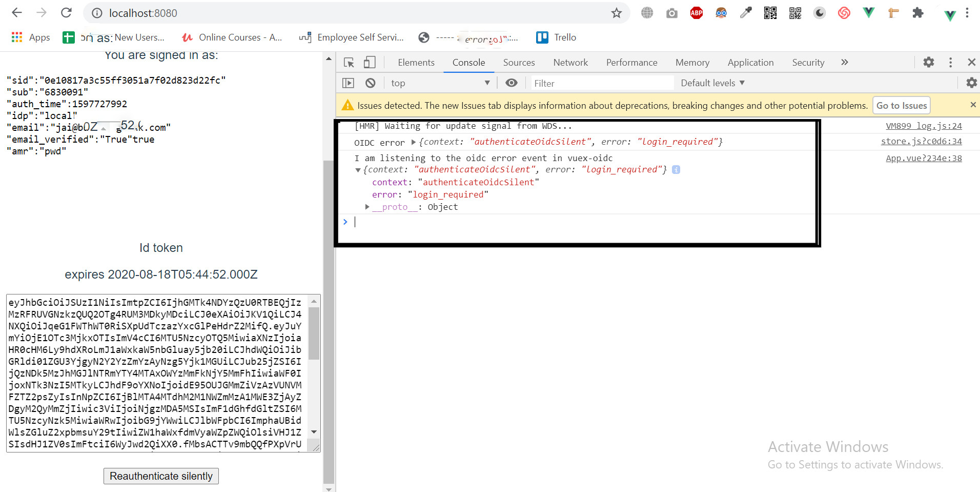Viewport: 980px width, 492px height.
Task: Switch to the Application tab
Action: click(750, 63)
